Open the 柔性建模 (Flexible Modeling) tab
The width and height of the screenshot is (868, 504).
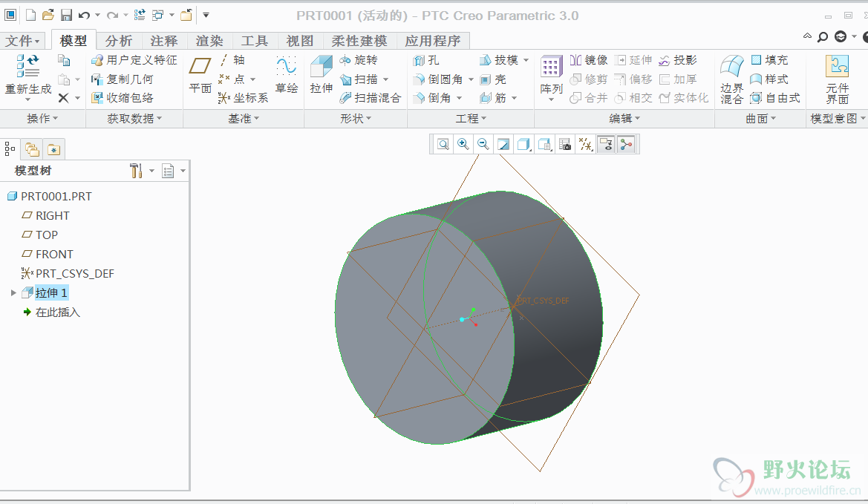tap(359, 41)
